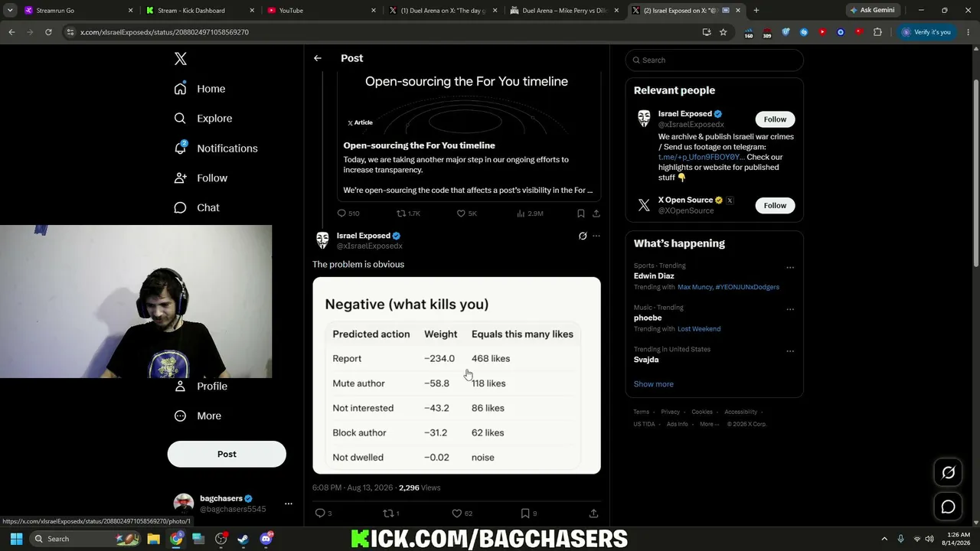980x551 pixels.
Task: Reload the page in the browser
Action: click(48, 32)
